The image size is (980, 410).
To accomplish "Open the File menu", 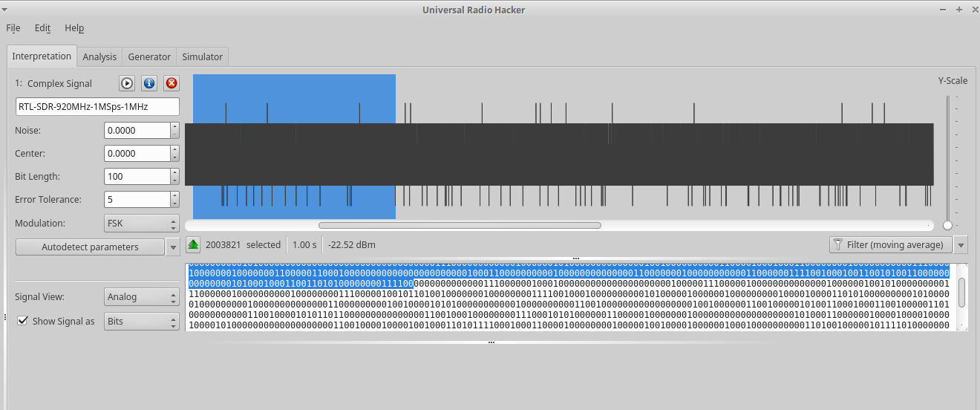I will point(13,28).
